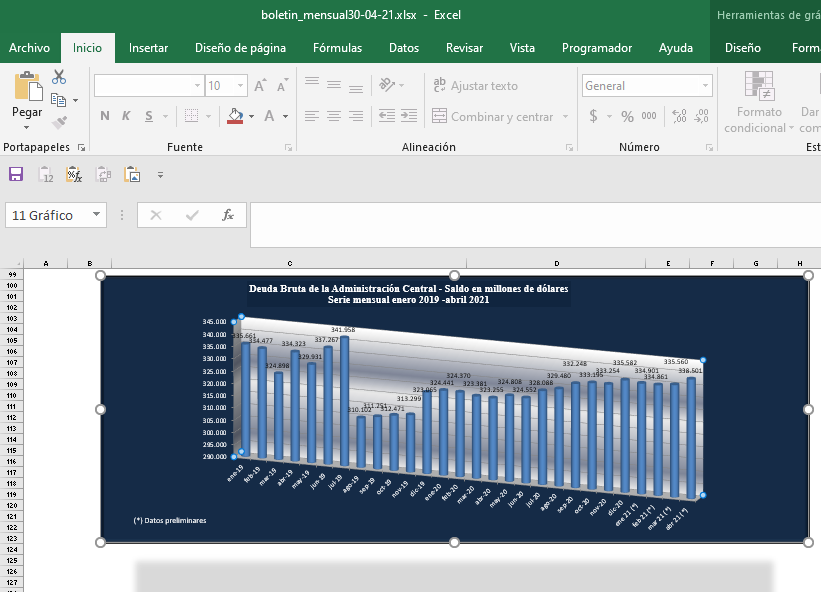Switch to the Vista tab
This screenshot has height=592, width=821.
click(522, 48)
